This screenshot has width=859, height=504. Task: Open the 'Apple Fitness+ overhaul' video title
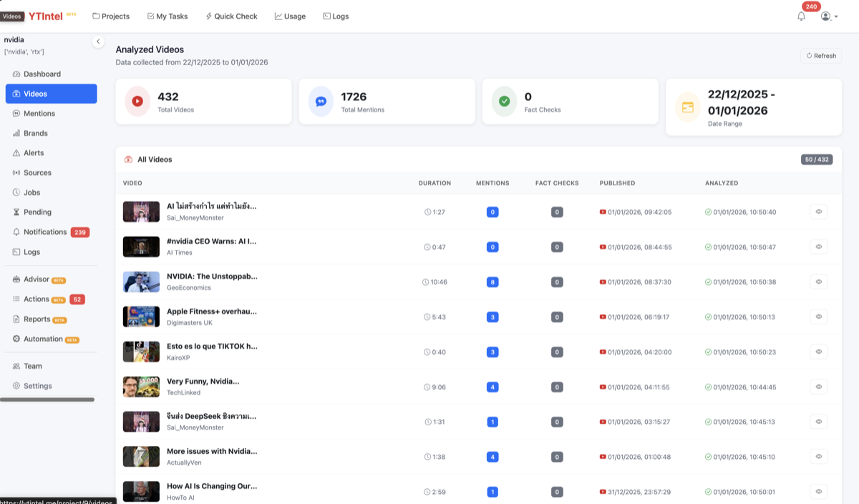[x=211, y=311]
